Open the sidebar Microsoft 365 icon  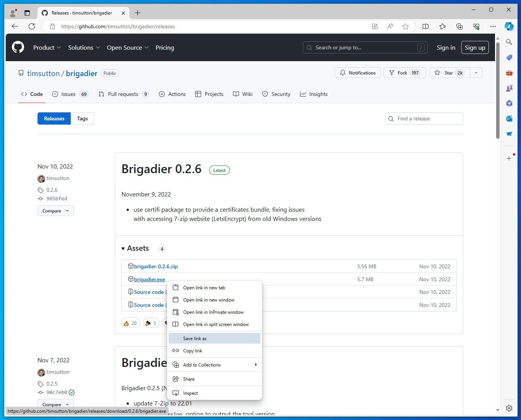tap(509, 103)
